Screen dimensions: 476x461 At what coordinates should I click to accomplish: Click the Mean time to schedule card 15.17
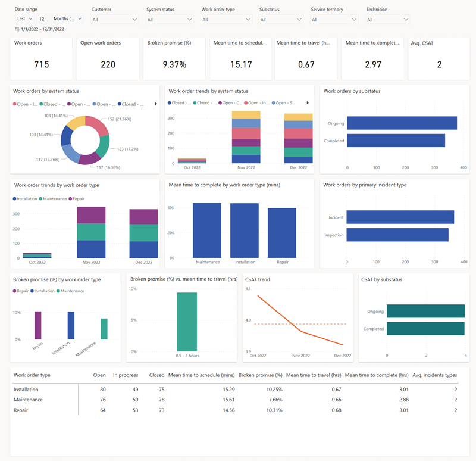click(x=241, y=59)
